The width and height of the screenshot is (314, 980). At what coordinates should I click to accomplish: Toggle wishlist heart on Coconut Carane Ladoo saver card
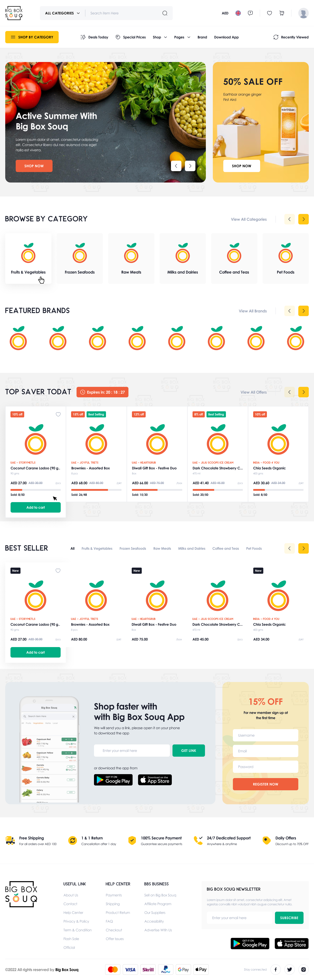pos(58,414)
